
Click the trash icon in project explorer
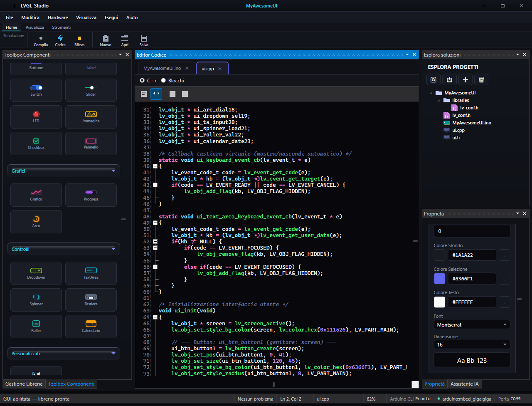coord(481,79)
